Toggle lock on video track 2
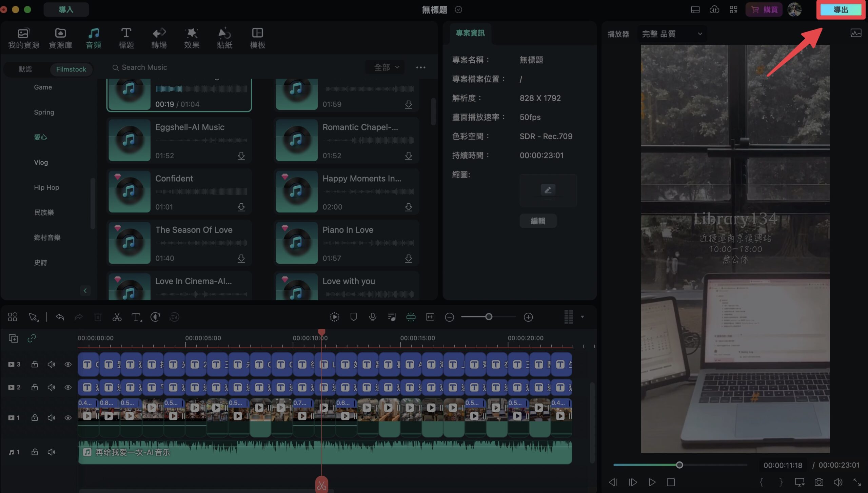Image resolution: width=868 pixels, height=493 pixels. [35, 387]
